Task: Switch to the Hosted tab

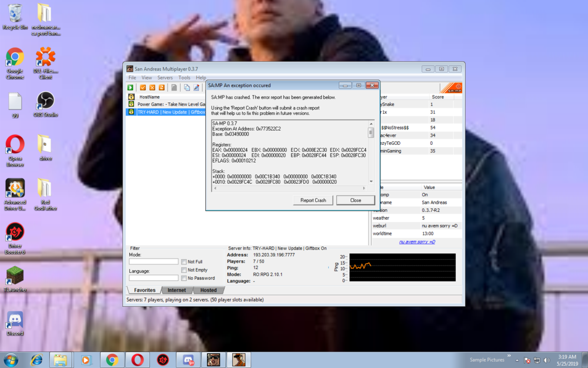Action: click(x=209, y=290)
